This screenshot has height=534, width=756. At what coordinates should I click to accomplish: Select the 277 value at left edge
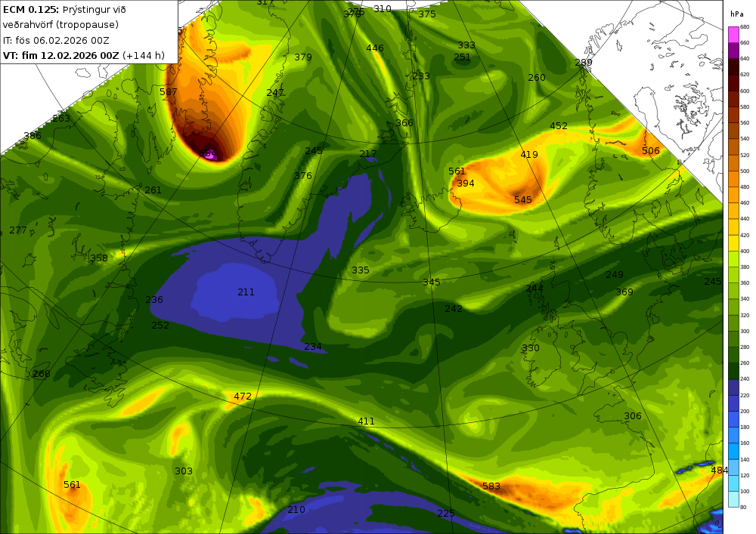[18, 230]
